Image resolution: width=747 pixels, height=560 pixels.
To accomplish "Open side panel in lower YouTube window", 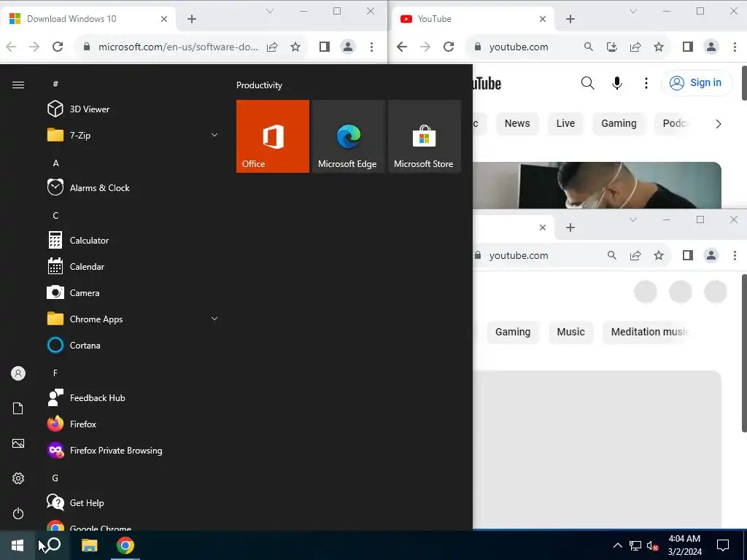I will click(687, 255).
